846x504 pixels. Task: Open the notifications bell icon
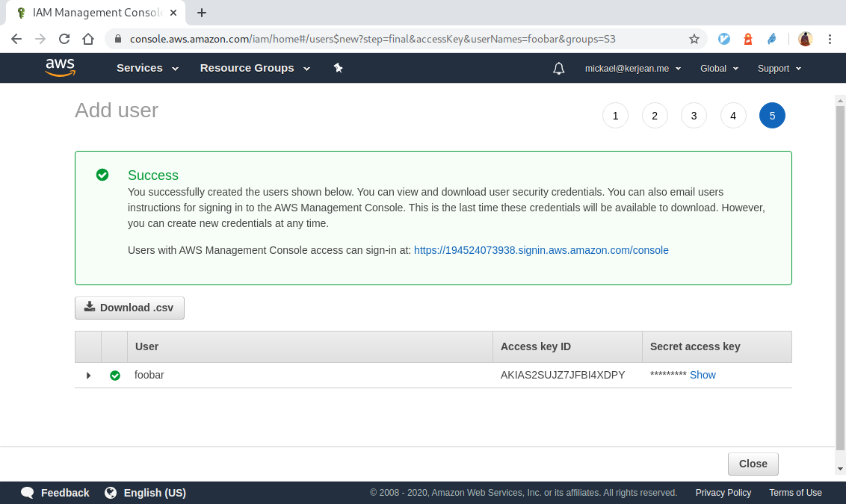559,69
